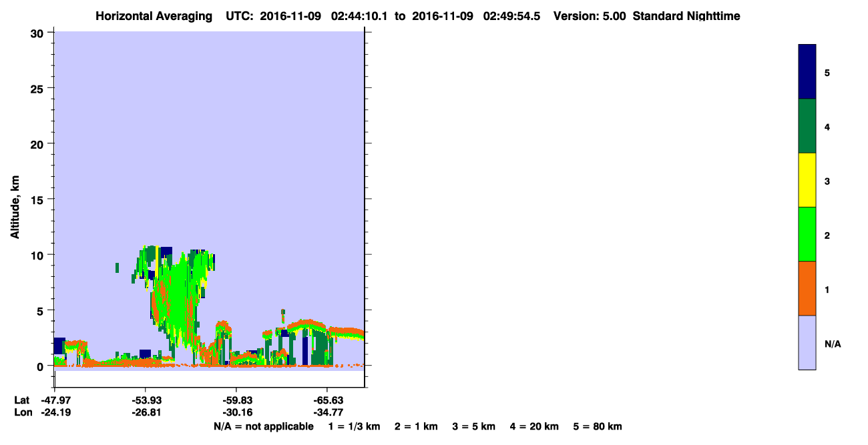Click 'Version: 5.00' text in title
This screenshot has height=445, width=868.
point(590,16)
